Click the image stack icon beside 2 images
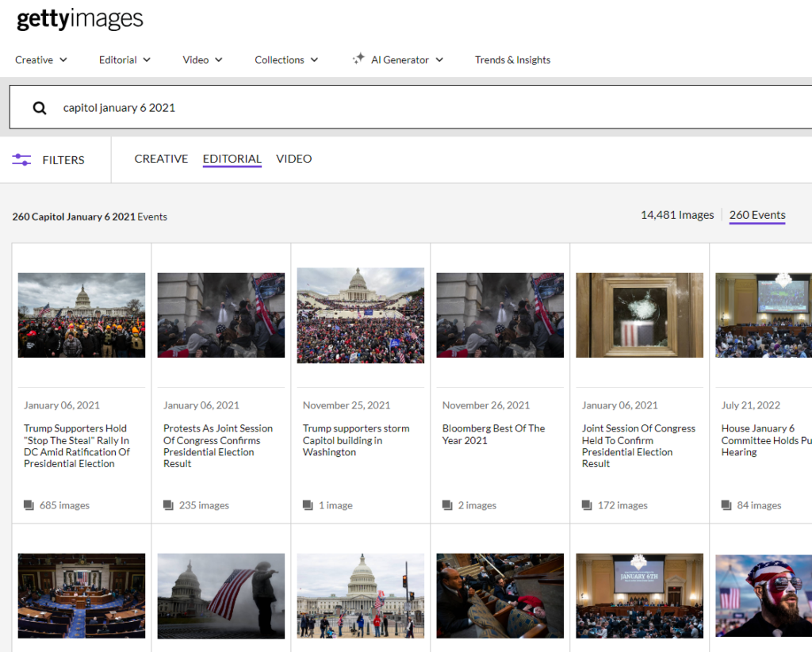Image resolution: width=812 pixels, height=652 pixels. point(448,505)
